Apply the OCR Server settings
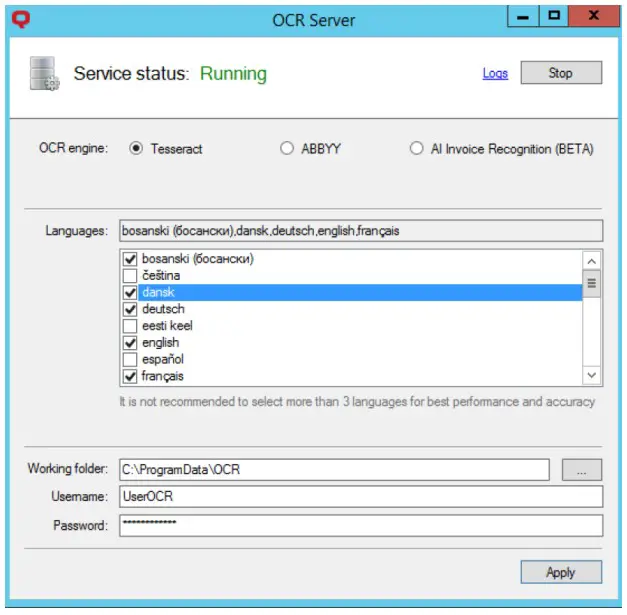This screenshot has width=627, height=615. pos(561,572)
